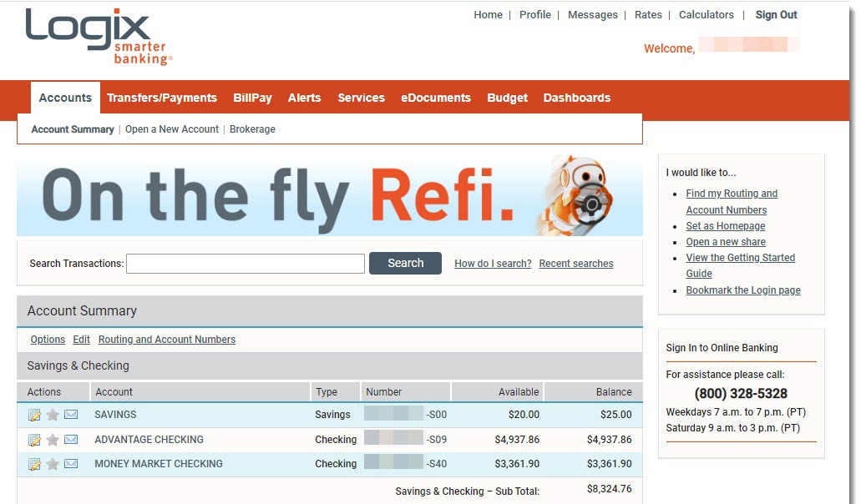Click the envelope icon next to SAVINGS
861x504 pixels.
[71, 415]
